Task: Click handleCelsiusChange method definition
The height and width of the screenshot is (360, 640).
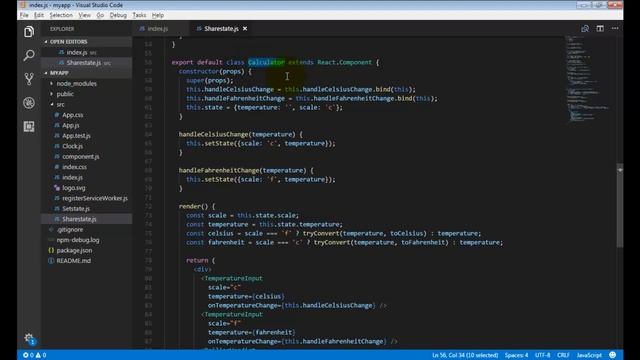Action: [213, 134]
